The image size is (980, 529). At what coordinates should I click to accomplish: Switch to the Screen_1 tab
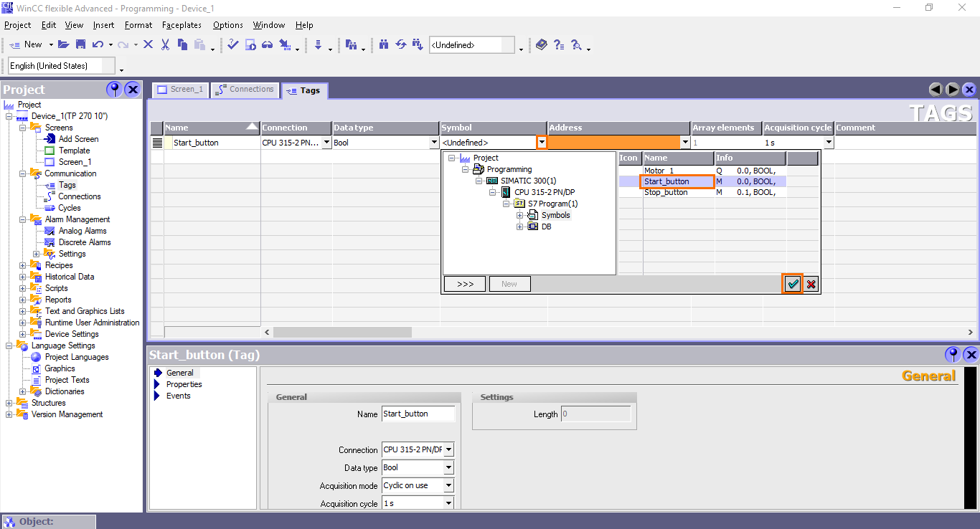[x=179, y=90]
